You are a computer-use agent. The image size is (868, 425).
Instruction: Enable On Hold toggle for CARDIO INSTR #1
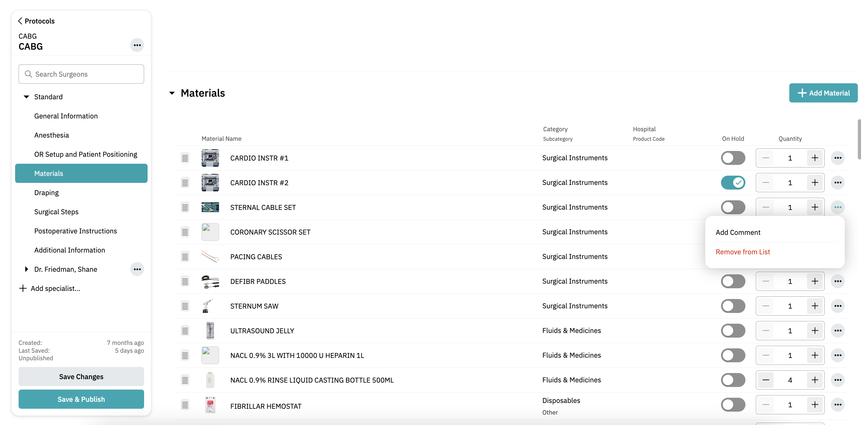click(733, 158)
